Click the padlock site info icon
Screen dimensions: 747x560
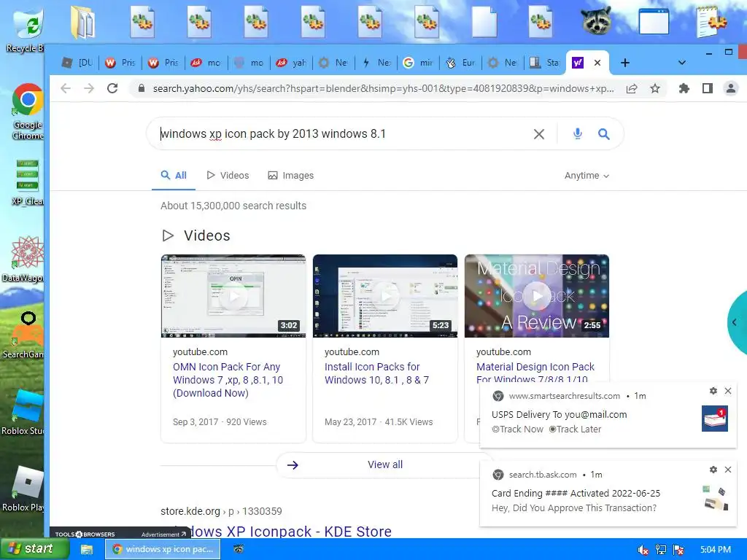click(141, 88)
